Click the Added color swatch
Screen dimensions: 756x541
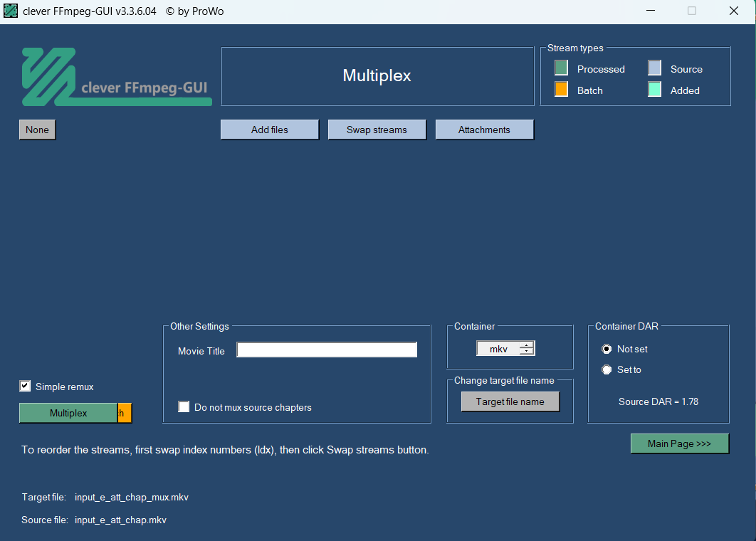click(x=654, y=89)
